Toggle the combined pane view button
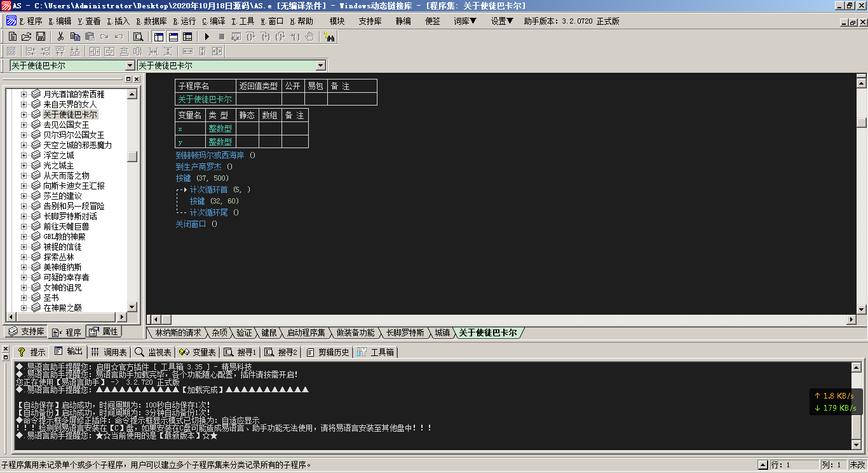 click(187, 37)
